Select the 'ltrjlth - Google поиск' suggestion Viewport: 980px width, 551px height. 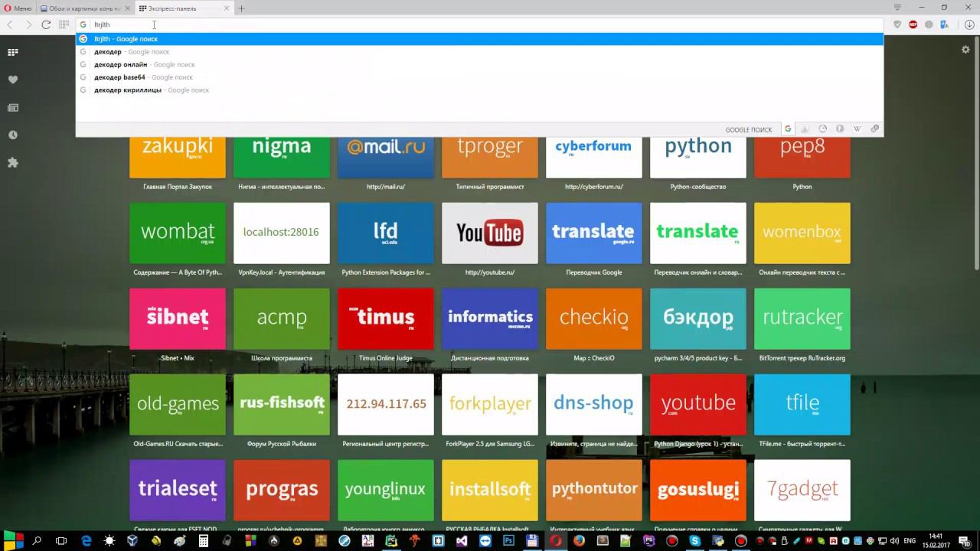coord(479,38)
